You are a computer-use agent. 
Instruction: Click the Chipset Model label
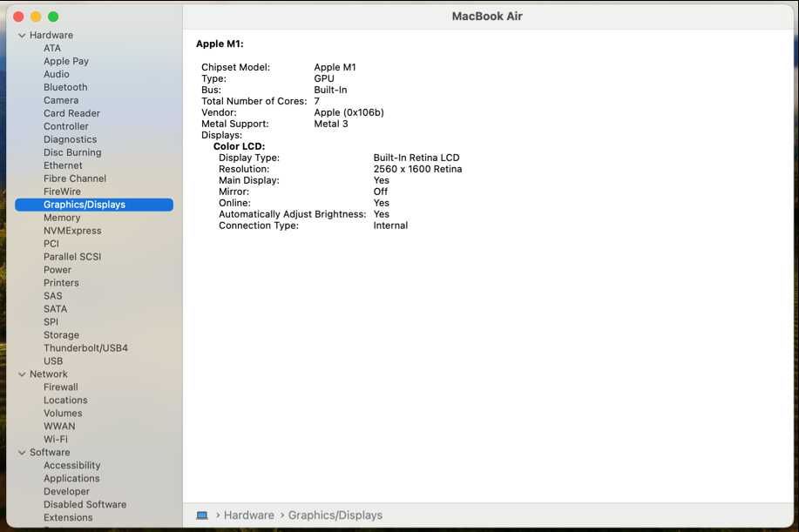[235, 67]
